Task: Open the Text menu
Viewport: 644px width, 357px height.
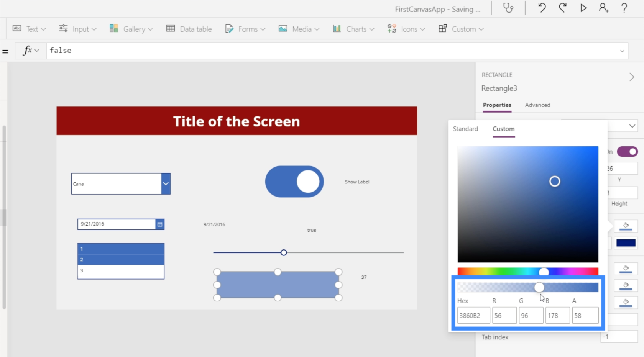Action: [x=29, y=29]
